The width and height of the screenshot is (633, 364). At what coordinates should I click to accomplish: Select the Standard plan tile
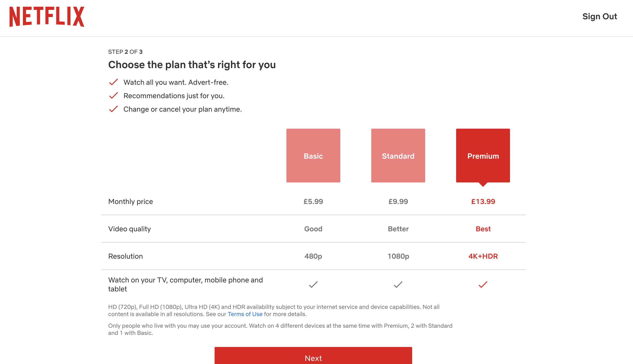point(398,156)
